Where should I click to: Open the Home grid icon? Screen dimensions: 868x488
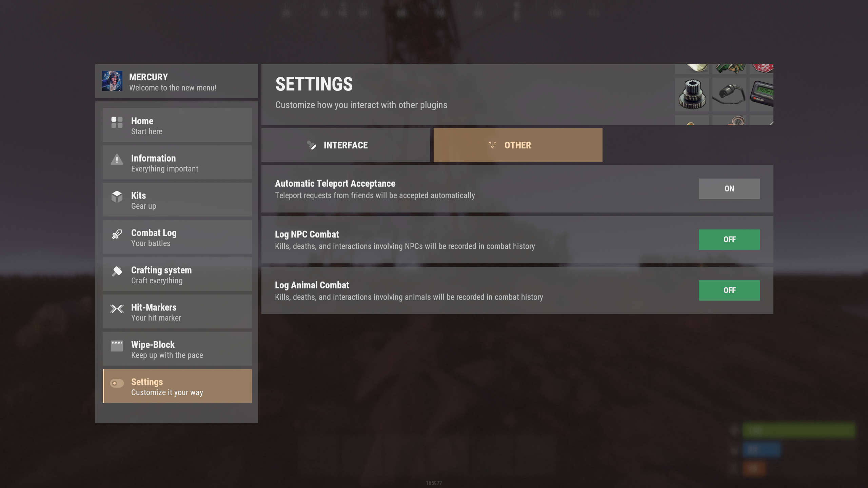pos(117,122)
